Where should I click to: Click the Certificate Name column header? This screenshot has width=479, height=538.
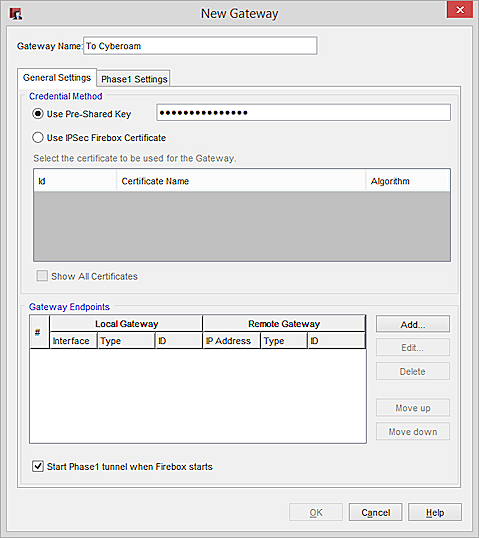[x=241, y=181]
